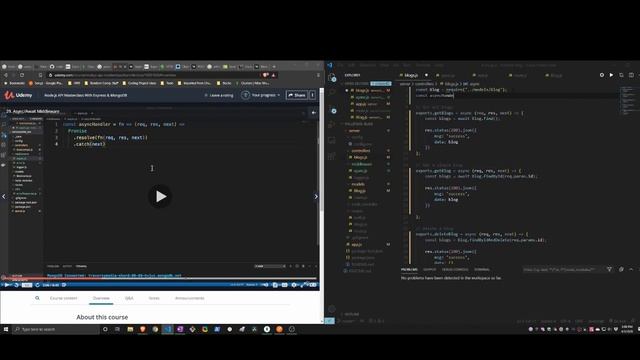The image size is (640, 360).
Task: Click the browser back arrow
Action: tap(6, 75)
